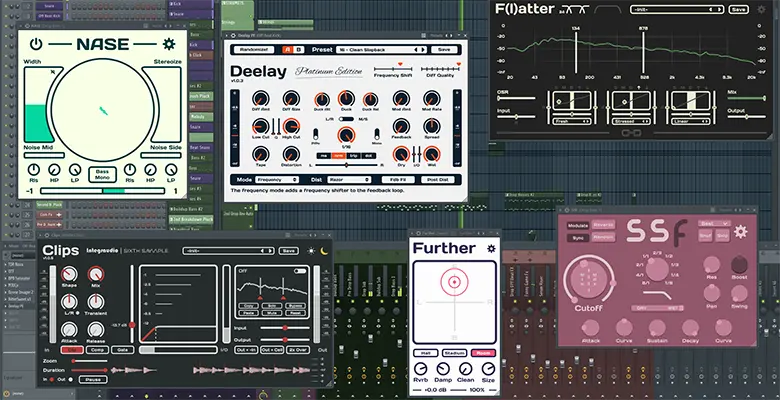Select the Clips In monitor radio
780x400 pixels.
[51, 380]
